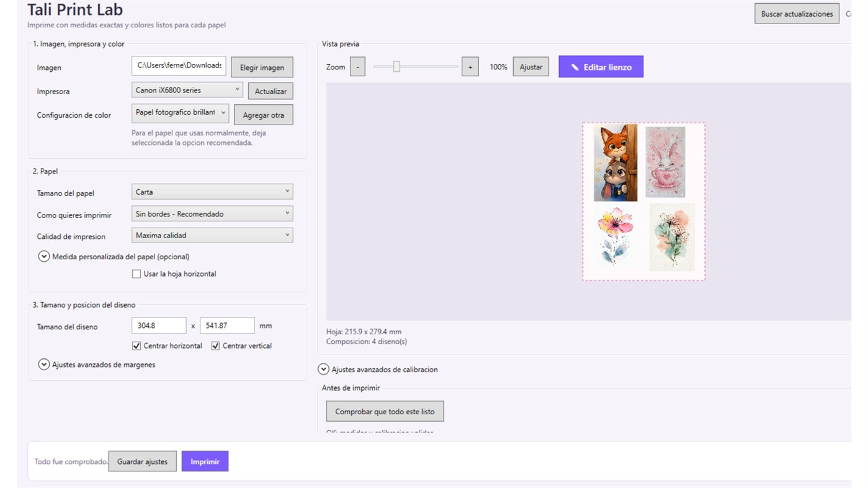
Task: Open the Impresora printer dropdown
Action: 187,90
